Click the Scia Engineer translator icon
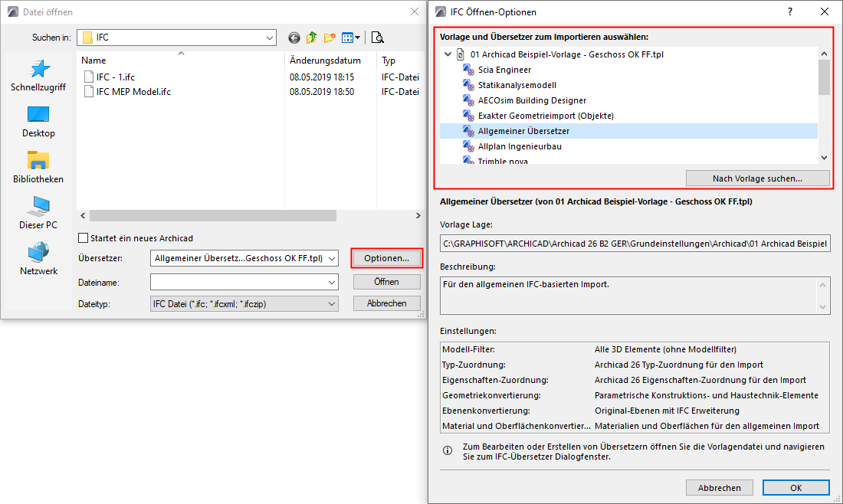This screenshot has height=504, width=843. tap(468, 70)
